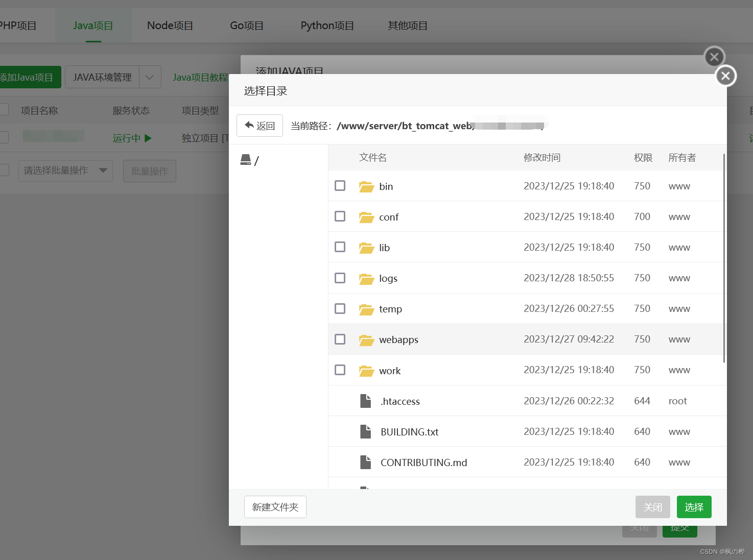Click the 644 permission of .htaccess
This screenshot has width=753, height=560.
(x=642, y=401)
